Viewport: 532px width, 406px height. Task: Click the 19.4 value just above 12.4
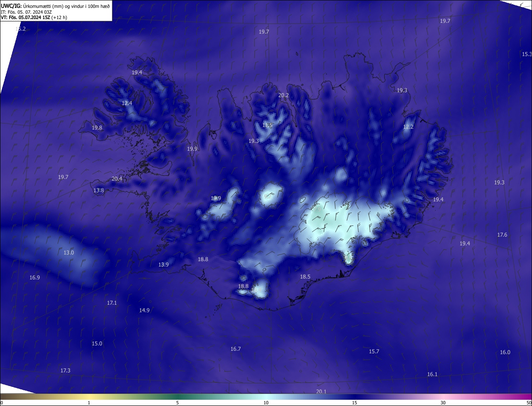[x=137, y=73]
